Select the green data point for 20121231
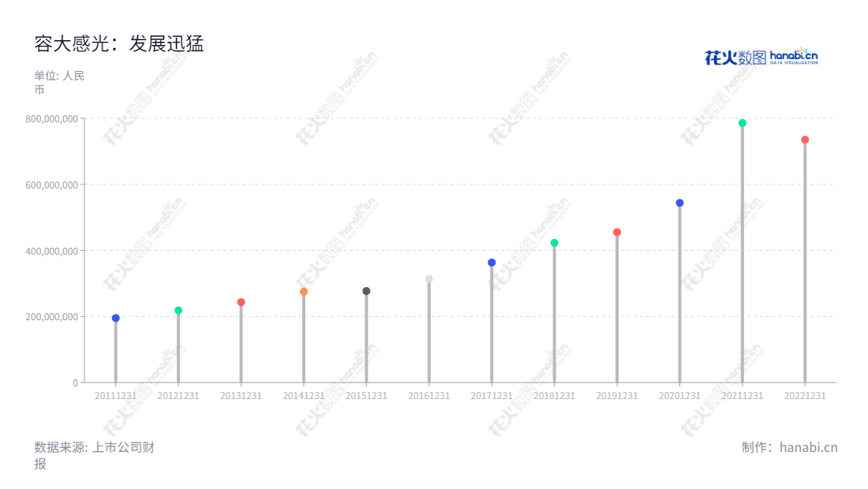This screenshot has height=489, width=868. point(178,310)
